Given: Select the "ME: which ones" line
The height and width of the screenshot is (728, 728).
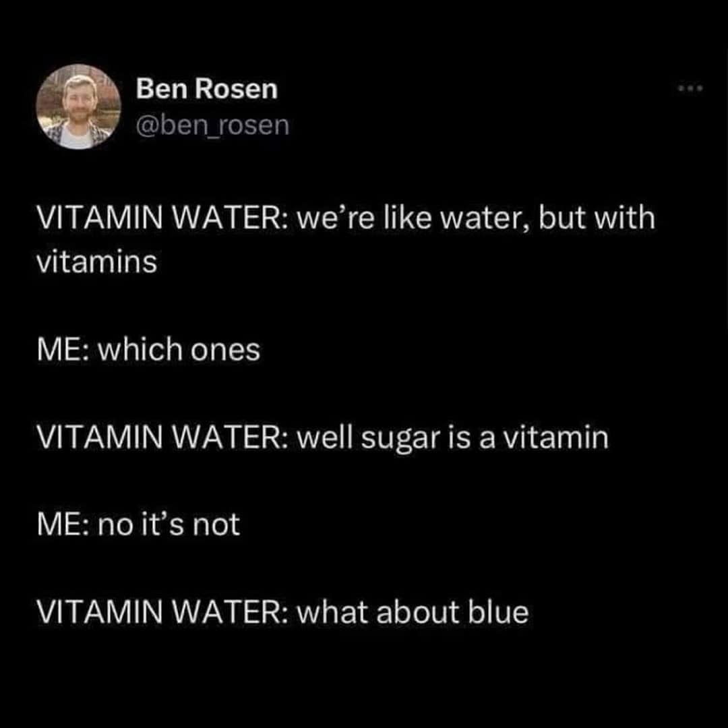Looking at the screenshot, I should (148, 349).
